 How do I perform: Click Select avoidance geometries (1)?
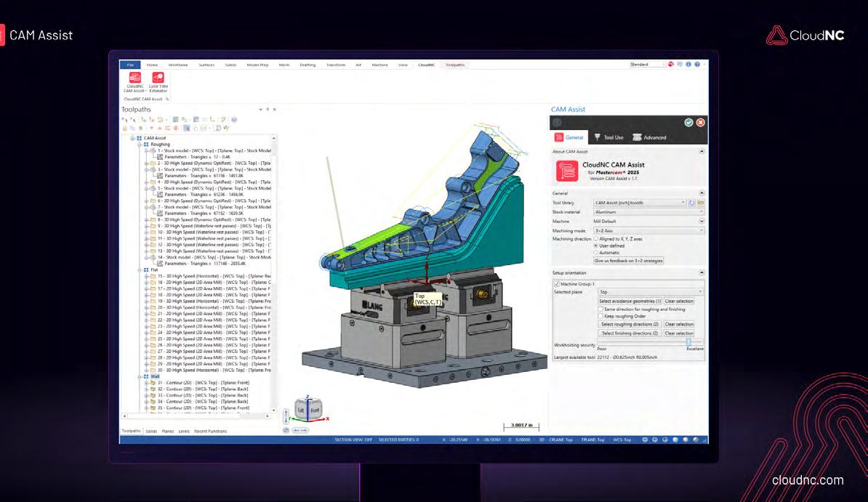point(630,301)
